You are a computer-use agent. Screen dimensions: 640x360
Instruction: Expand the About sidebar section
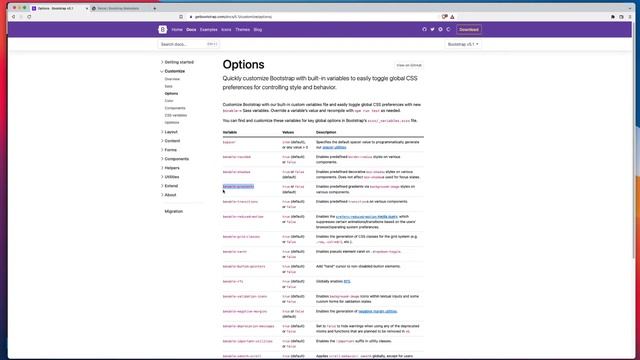(168, 195)
